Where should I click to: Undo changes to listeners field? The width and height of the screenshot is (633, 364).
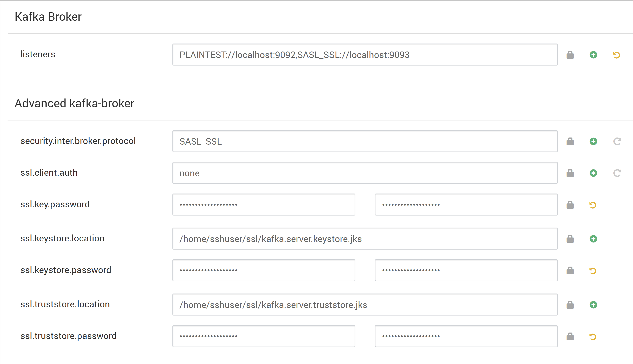(x=616, y=55)
